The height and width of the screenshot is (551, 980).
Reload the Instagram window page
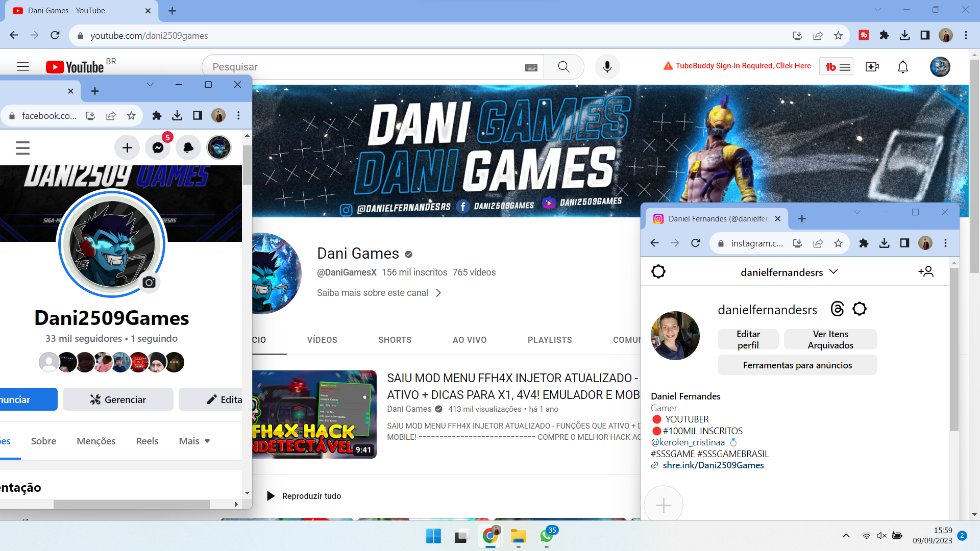point(695,243)
